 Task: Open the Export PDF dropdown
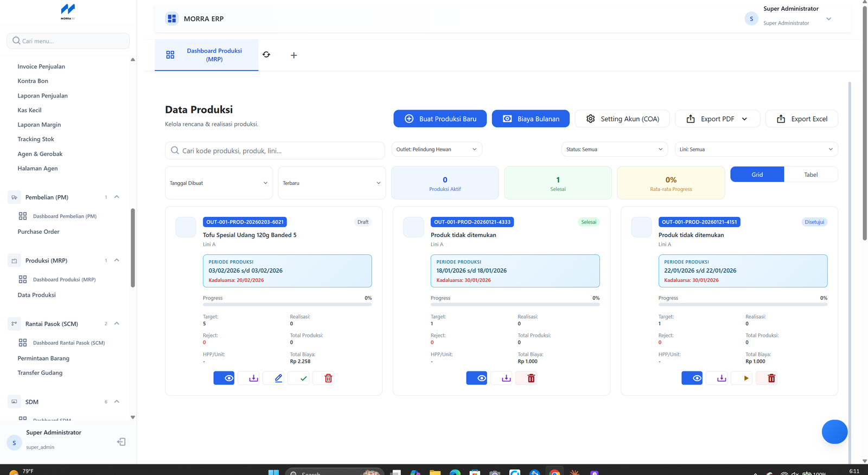[x=717, y=119]
